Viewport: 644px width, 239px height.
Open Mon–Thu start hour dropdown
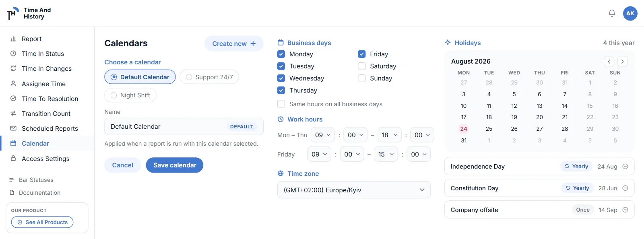[x=323, y=135]
